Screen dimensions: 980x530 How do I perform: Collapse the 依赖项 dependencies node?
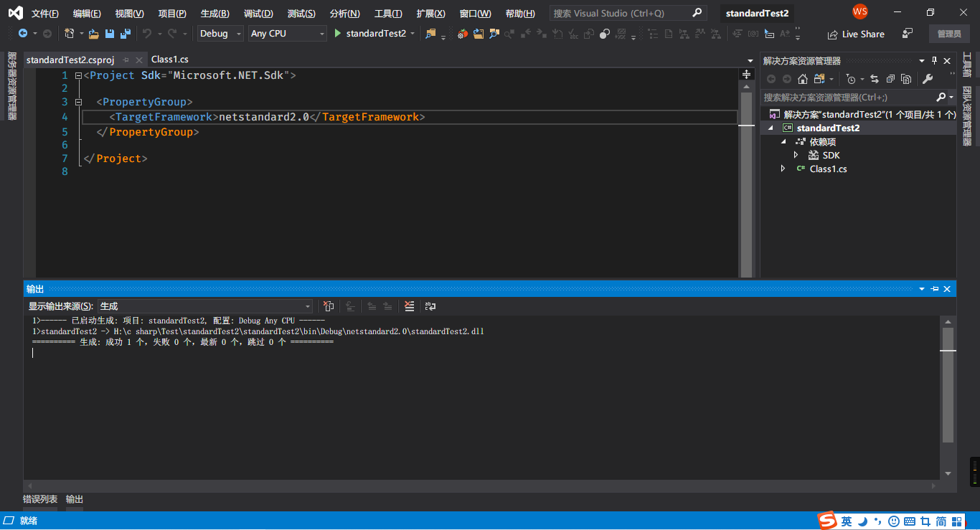pyautogui.click(x=784, y=141)
